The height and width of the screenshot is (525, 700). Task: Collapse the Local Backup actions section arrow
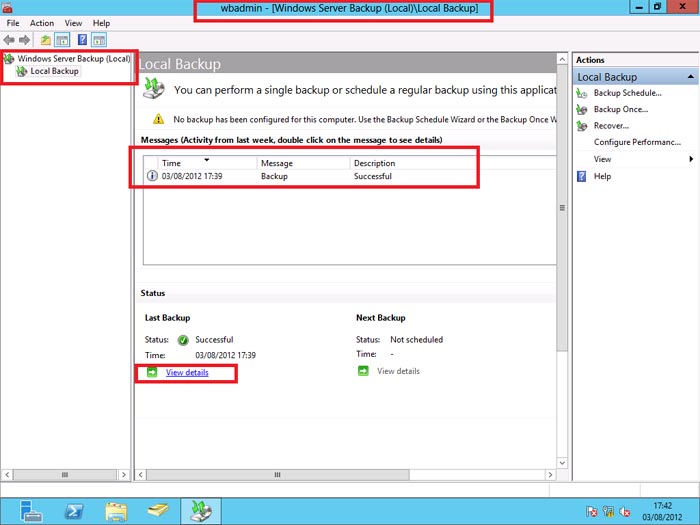(691, 77)
